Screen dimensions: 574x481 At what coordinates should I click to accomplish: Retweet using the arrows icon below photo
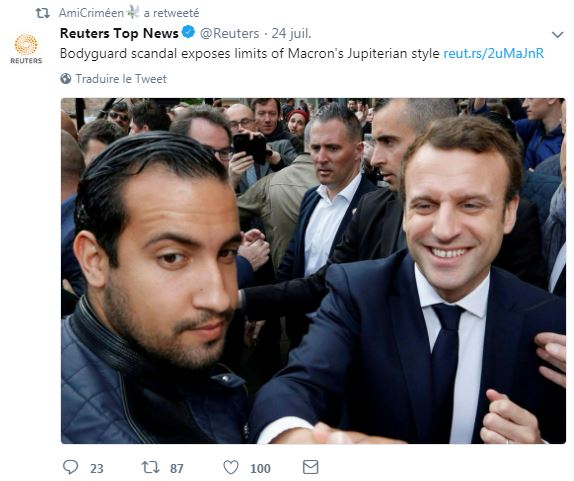(x=150, y=467)
